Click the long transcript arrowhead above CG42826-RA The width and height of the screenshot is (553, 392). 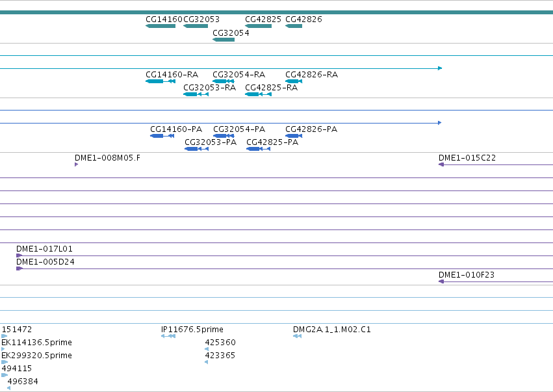coord(440,68)
